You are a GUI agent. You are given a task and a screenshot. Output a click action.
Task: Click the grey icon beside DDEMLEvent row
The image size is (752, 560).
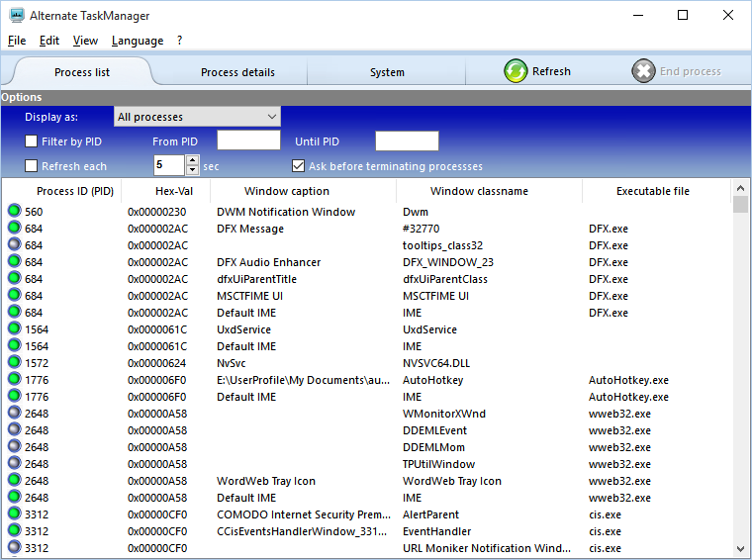tap(15, 429)
